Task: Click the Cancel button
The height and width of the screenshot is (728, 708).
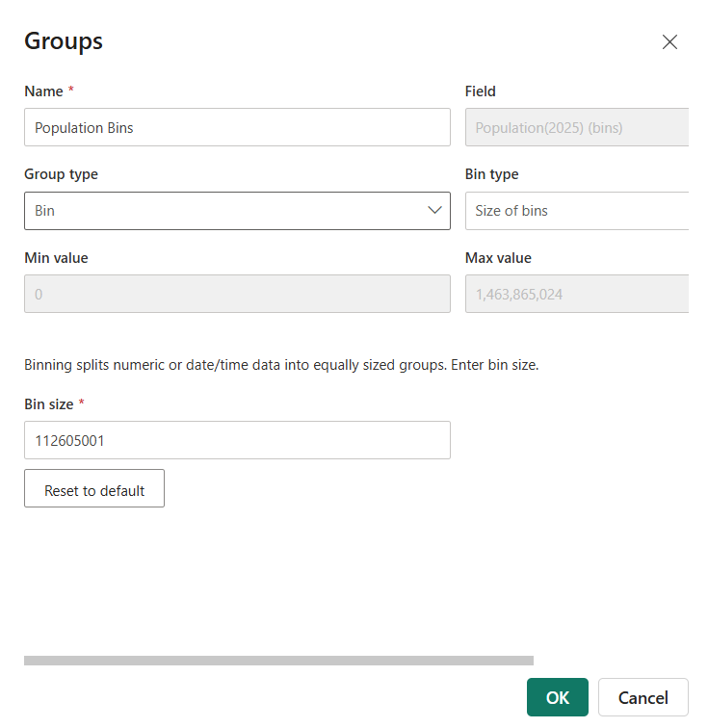Action: pyautogui.click(x=643, y=697)
